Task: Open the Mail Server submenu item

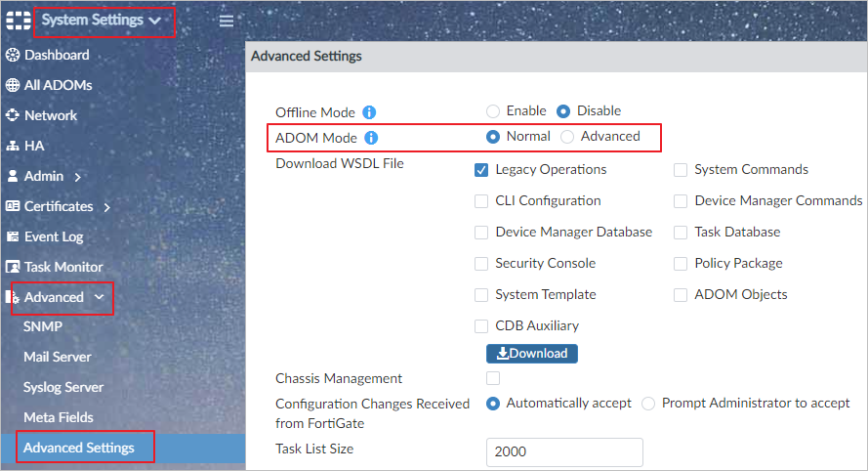Action: (x=57, y=357)
